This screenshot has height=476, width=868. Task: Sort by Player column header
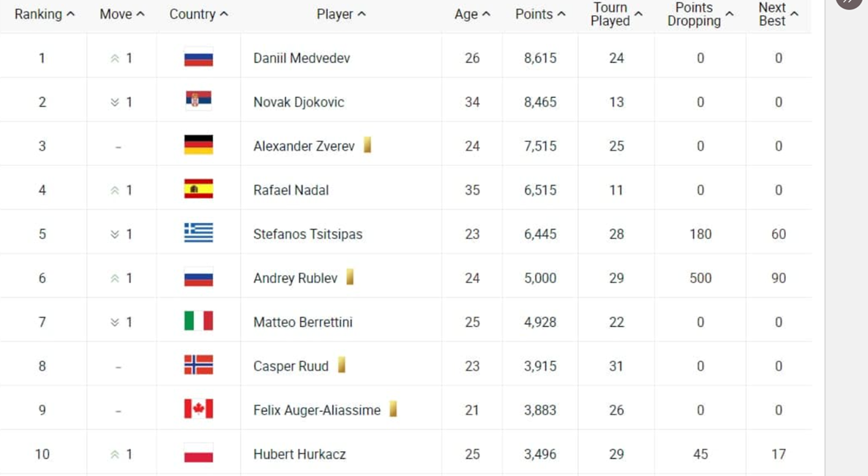coord(341,15)
